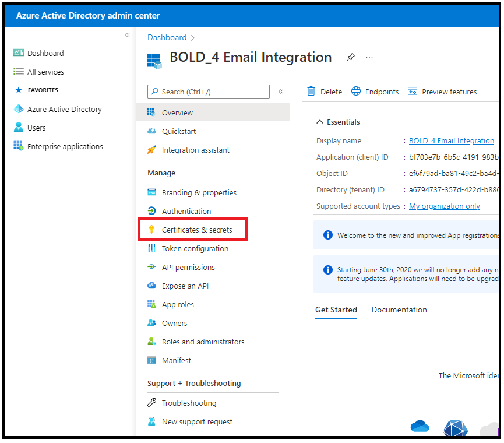Click the All services list icon
Screen dimensions: 504x443
pyautogui.click(x=18, y=71)
